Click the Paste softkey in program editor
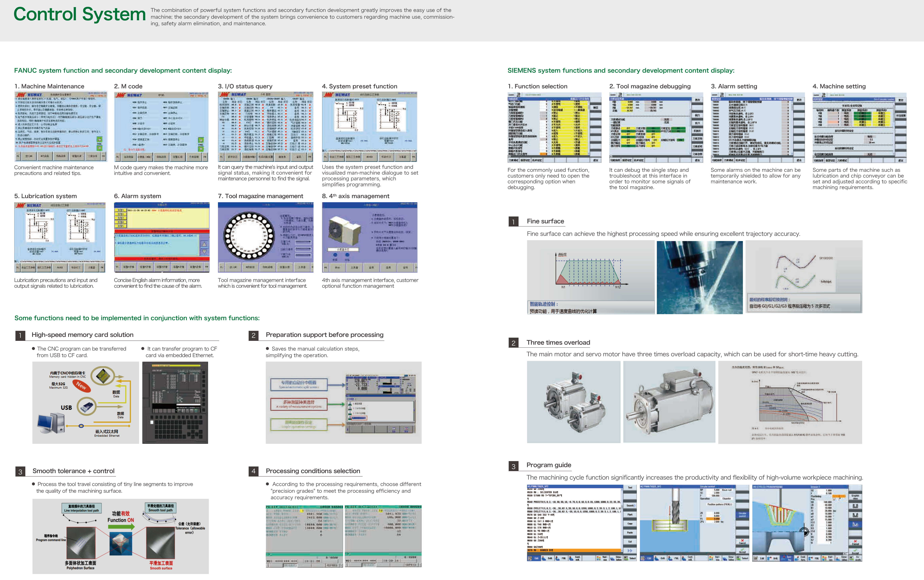Viewport: 924px width, 580px height. point(630,533)
